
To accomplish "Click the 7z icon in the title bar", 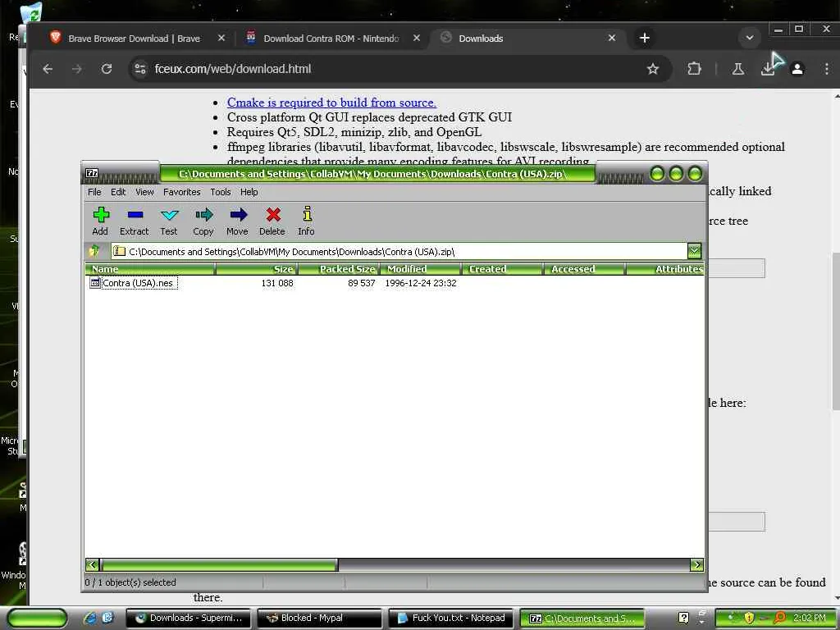I will (92, 173).
